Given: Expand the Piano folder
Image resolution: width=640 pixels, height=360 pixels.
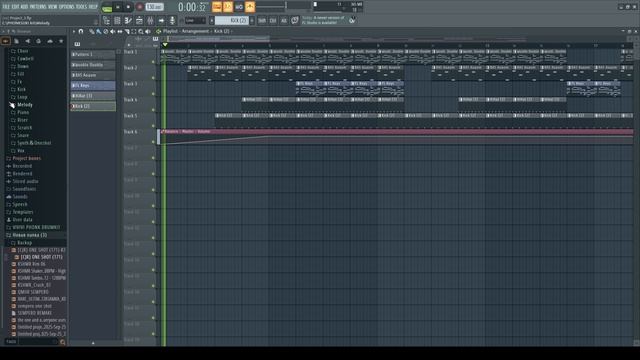Looking at the screenshot, I should pyautogui.click(x=23, y=112).
